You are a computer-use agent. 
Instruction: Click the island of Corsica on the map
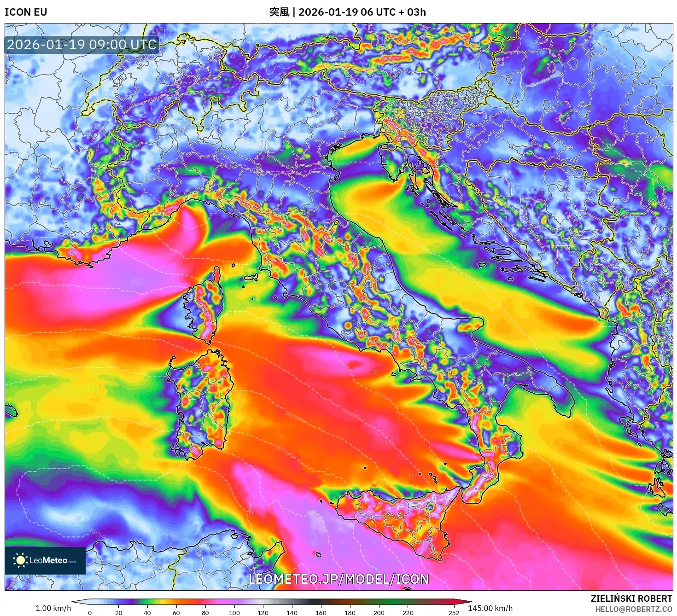click(205, 306)
